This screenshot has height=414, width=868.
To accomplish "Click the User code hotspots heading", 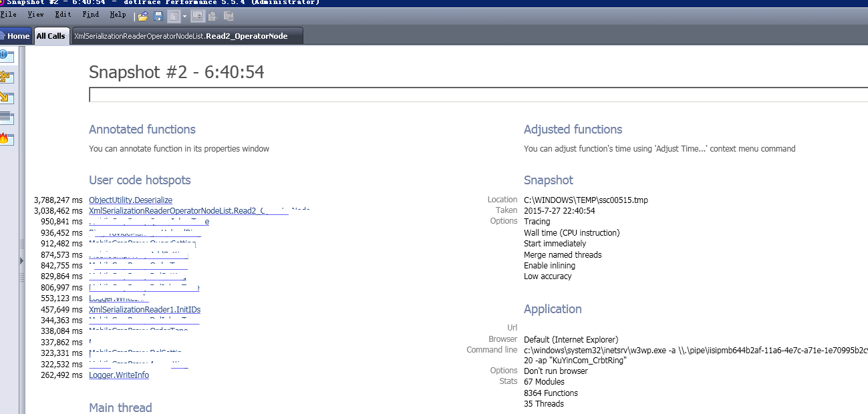I will pyautogui.click(x=140, y=180).
